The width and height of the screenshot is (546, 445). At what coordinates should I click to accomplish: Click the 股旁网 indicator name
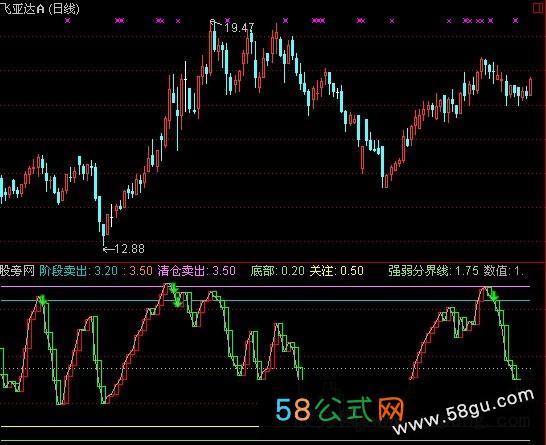(x=17, y=271)
